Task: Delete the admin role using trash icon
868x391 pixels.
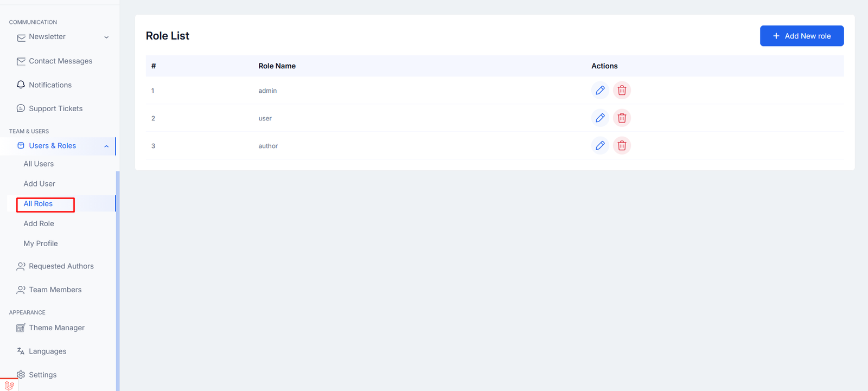Action: [622, 90]
